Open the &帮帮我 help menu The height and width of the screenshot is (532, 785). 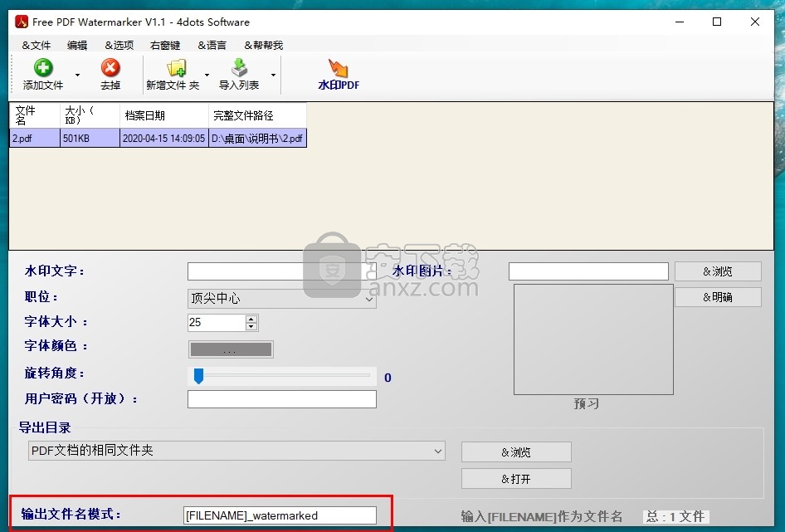pyautogui.click(x=263, y=45)
